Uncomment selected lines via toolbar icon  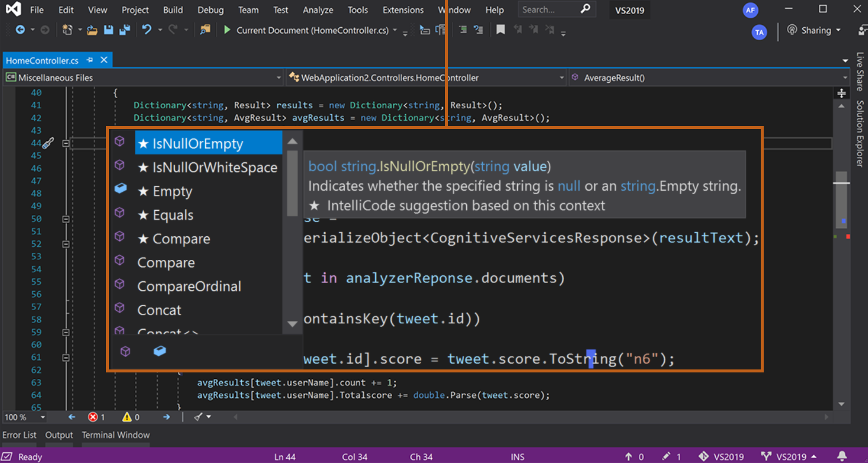coord(478,30)
